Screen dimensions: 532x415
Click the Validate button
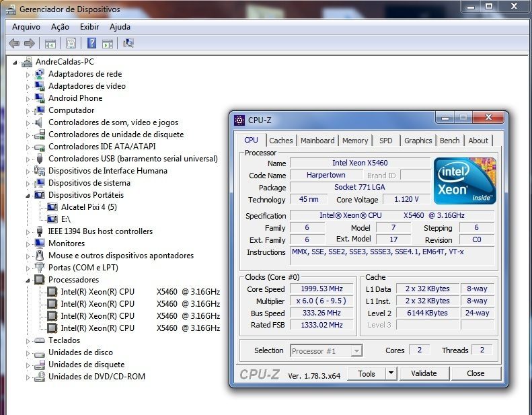[x=424, y=373]
